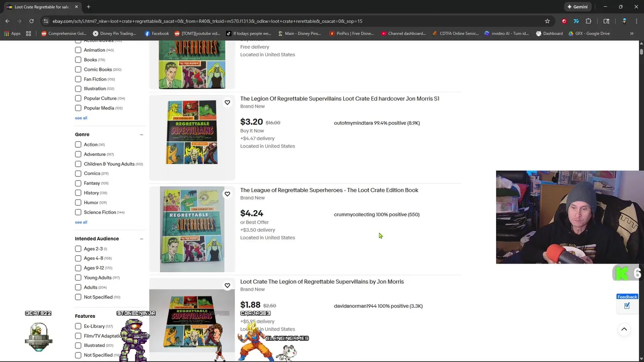Screen dimensions: 644x362
Task: Check the Comics genre filter
Action: [78, 173]
